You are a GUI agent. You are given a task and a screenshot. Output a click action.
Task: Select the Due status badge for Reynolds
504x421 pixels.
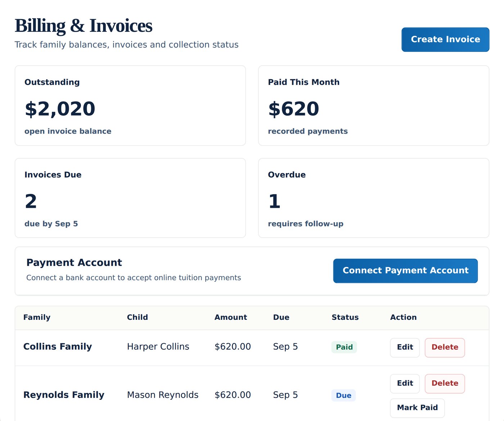point(343,395)
